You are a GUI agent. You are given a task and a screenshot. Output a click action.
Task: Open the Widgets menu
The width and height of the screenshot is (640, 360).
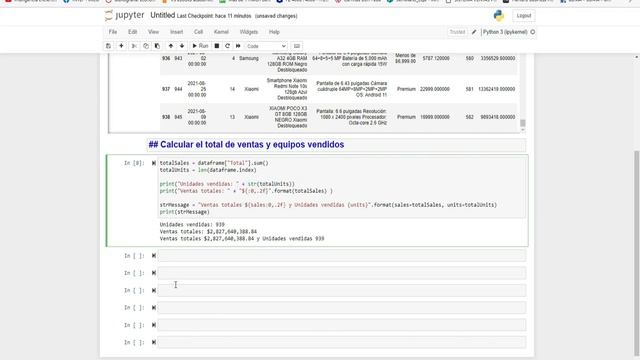coord(249,32)
